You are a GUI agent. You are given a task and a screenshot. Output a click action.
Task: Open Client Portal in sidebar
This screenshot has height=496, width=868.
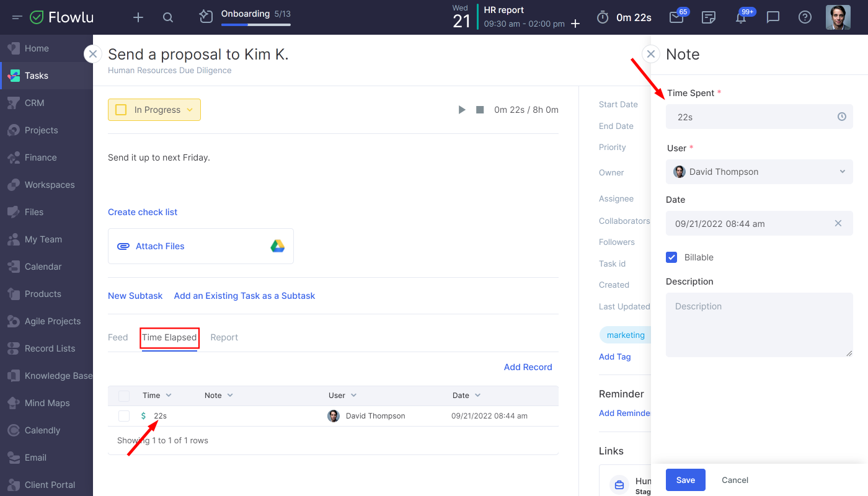[46, 485]
